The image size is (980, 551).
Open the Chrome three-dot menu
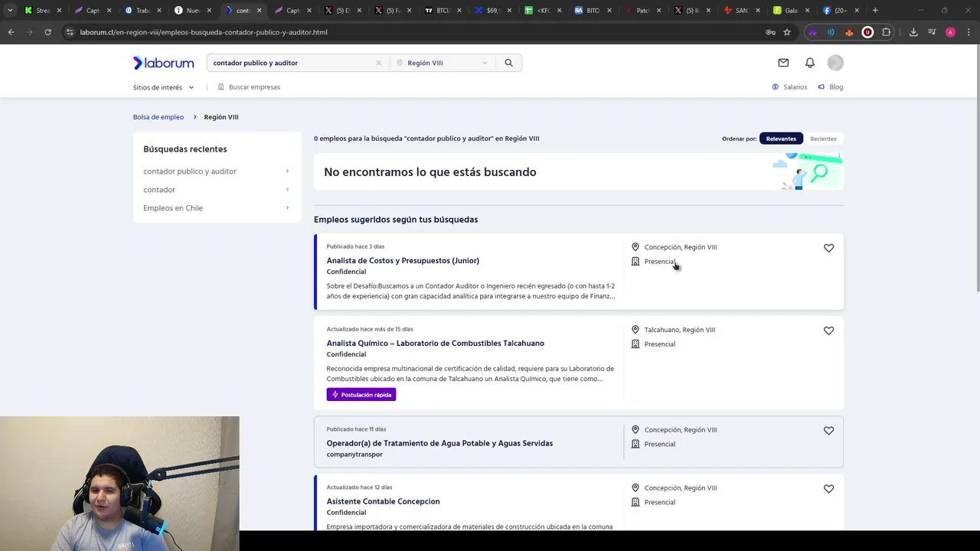[969, 32]
